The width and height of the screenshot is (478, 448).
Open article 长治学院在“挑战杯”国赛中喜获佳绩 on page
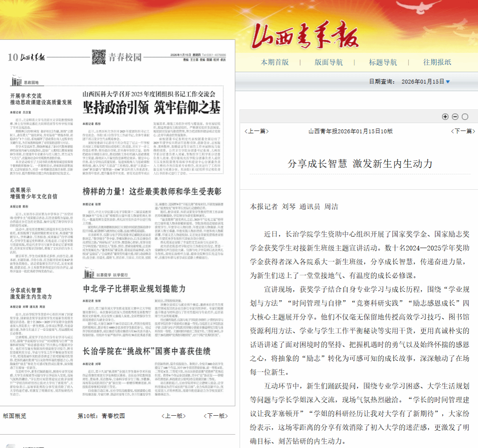pos(147,351)
